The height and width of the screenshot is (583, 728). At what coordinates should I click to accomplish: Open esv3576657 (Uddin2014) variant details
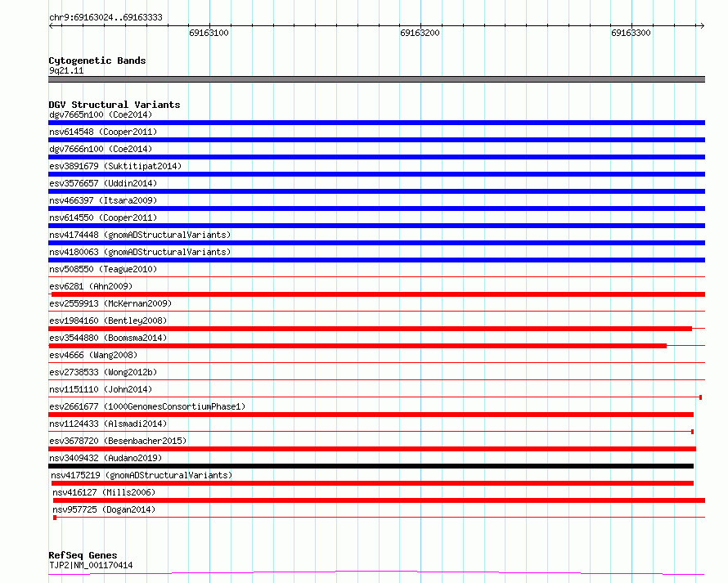pyautogui.click(x=103, y=183)
